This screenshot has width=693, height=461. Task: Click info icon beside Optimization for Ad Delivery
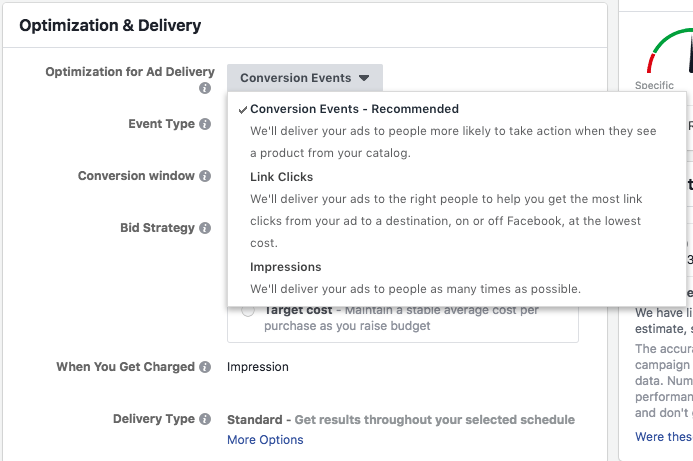pos(205,88)
